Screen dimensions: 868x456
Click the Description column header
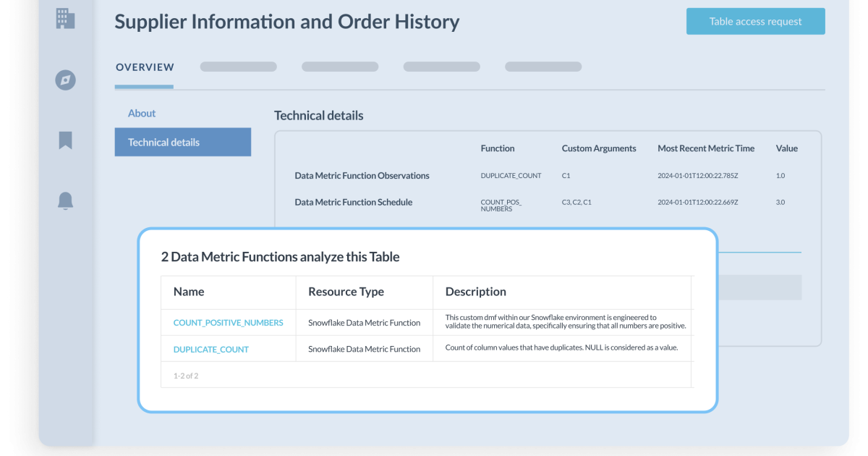(x=475, y=292)
